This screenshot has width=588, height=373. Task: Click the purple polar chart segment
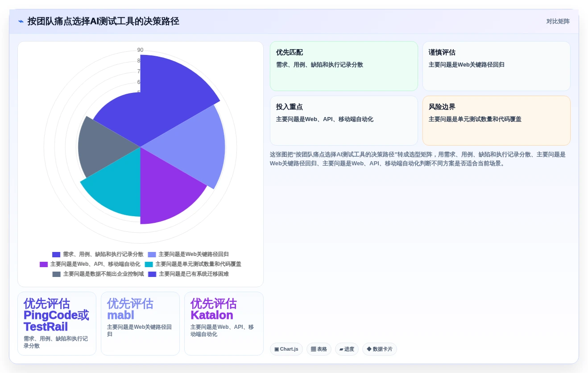click(167, 192)
